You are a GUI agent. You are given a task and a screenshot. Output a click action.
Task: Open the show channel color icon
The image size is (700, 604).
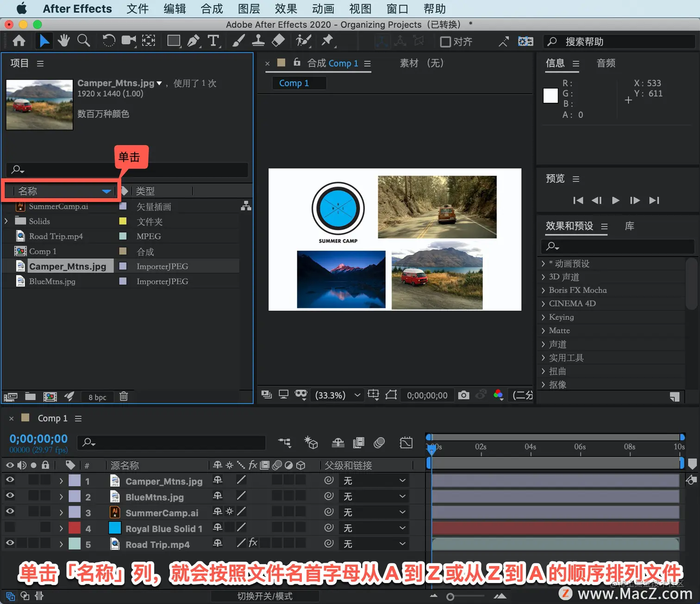[499, 395]
